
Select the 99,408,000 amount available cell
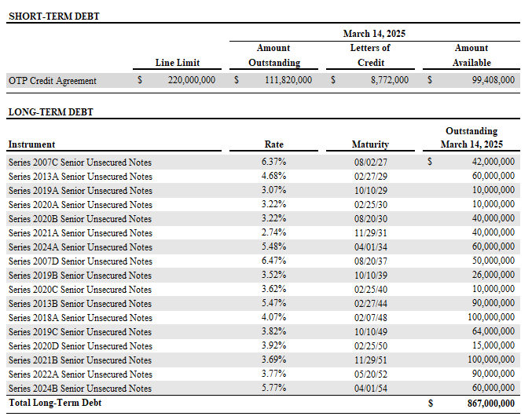[x=493, y=80]
